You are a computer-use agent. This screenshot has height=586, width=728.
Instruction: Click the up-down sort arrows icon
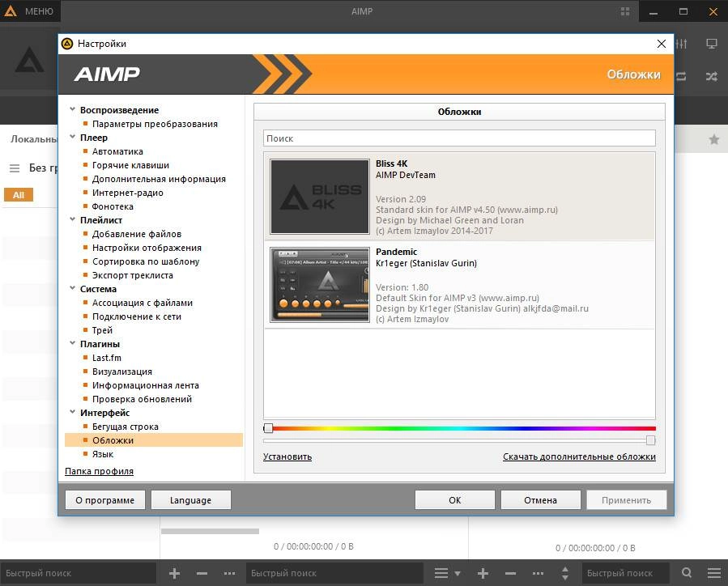click(x=565, y=574)
